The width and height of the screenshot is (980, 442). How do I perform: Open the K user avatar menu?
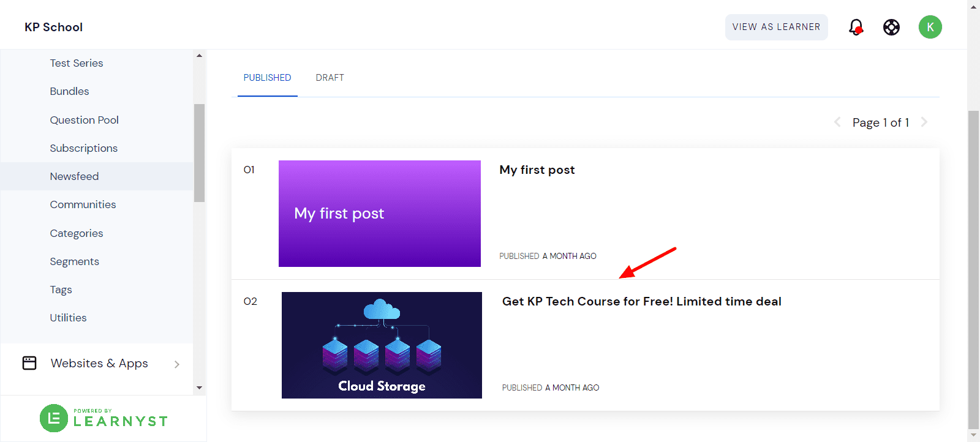point(930,27)
